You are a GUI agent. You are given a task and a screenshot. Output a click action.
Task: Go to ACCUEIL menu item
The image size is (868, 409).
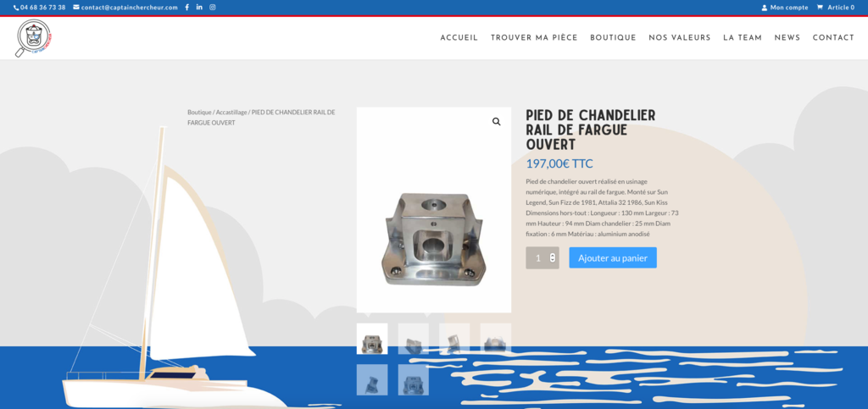(459, 37)
